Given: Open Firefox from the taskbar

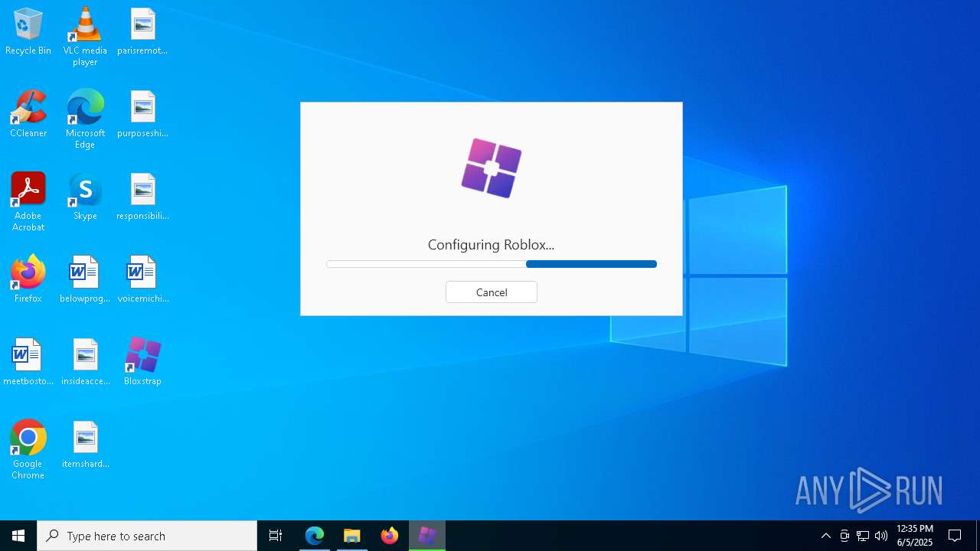Looking at the screenshot, I should 390,536.
